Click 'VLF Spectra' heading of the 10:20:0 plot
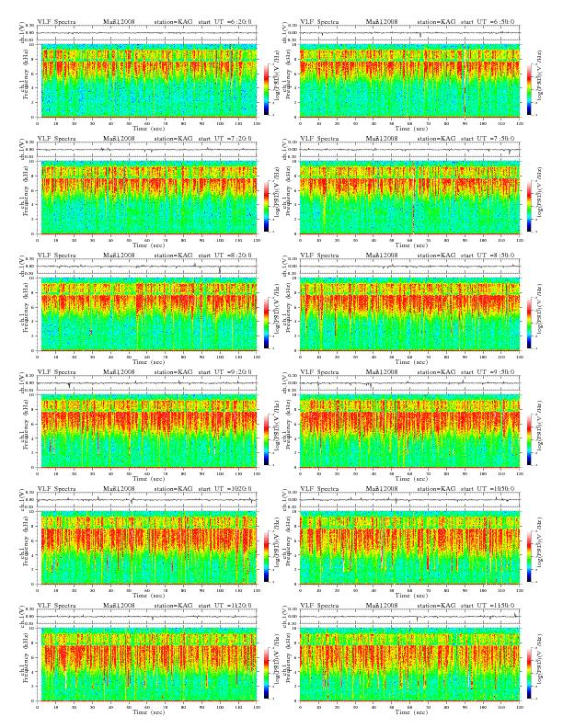The height and width of the screenshot is (728, 563). pos(57,489)
